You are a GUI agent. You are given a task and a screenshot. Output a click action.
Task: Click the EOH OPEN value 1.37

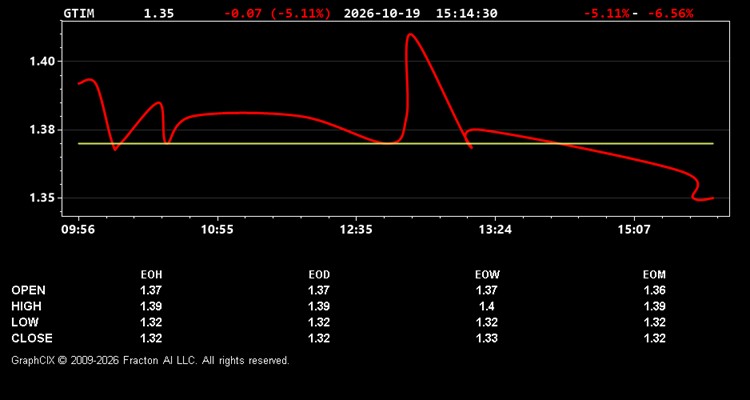coord(151,290)
